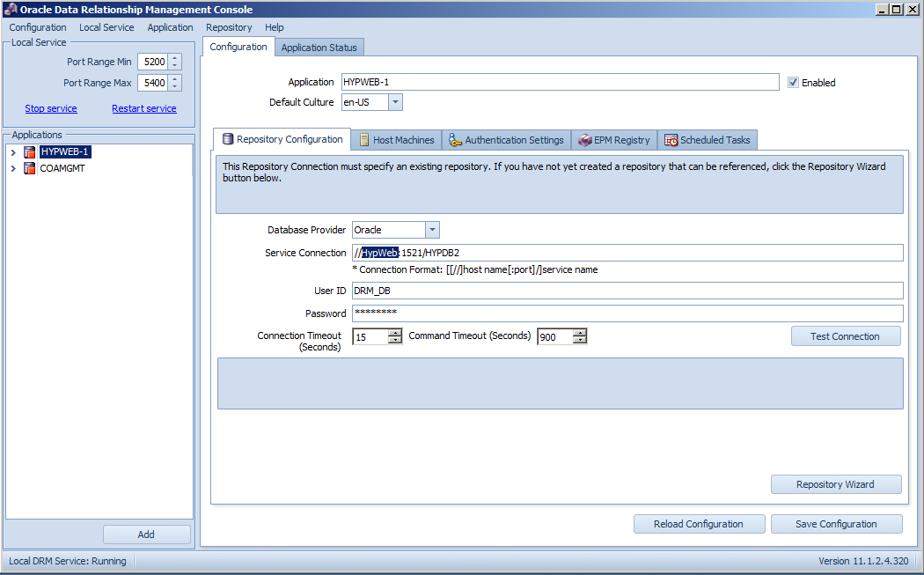Click the Host Machines tab icon
The width and height of the screenshot is (924, 575).
[x=364, y=140]
